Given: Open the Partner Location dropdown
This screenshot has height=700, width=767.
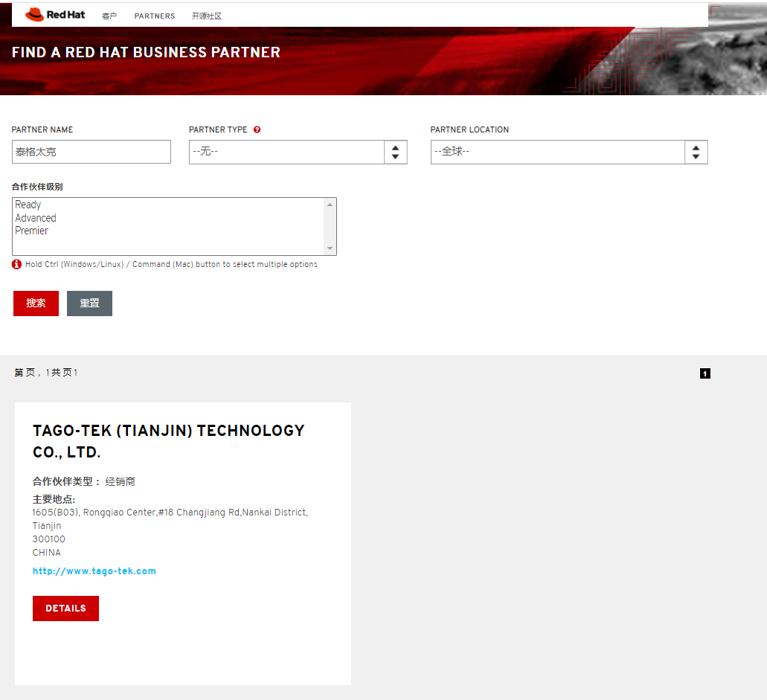Looking at the screenshot, I should tap(569, 152).
